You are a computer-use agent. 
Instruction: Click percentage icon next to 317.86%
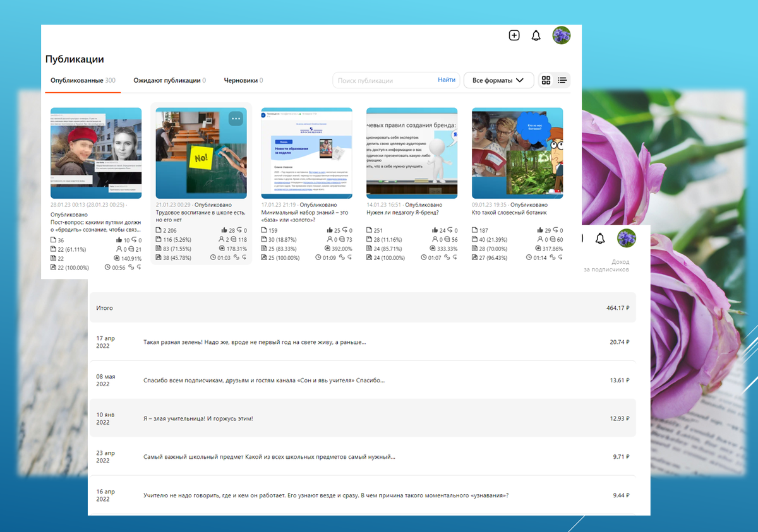(538, 249)
